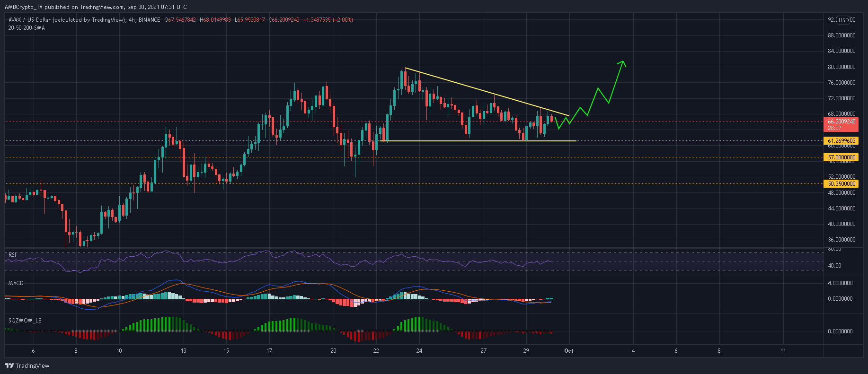Click the 20-50-200-SMA indicator label
Image resolution: width=868 pixels, height=374 pixels.
point(27,28)
